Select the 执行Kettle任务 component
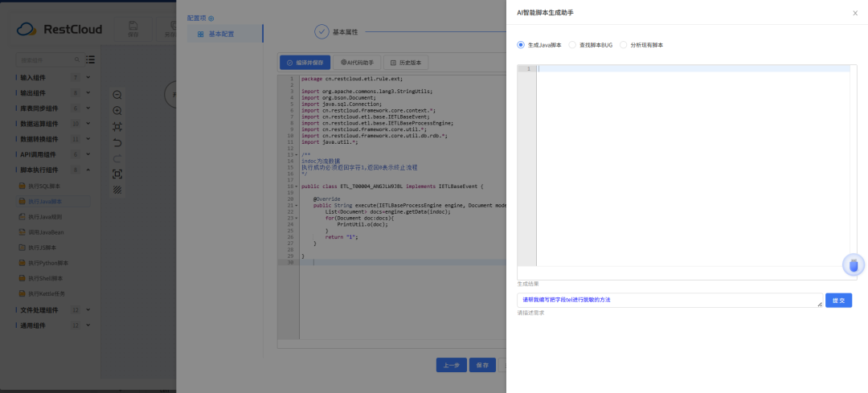Screen dimensions: 868x393 [42, 294]
